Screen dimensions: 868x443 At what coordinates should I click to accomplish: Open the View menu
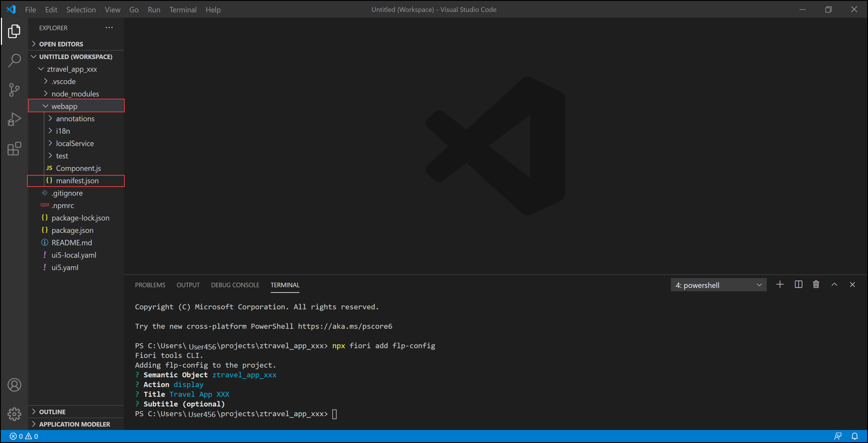[x=113, y=10]
